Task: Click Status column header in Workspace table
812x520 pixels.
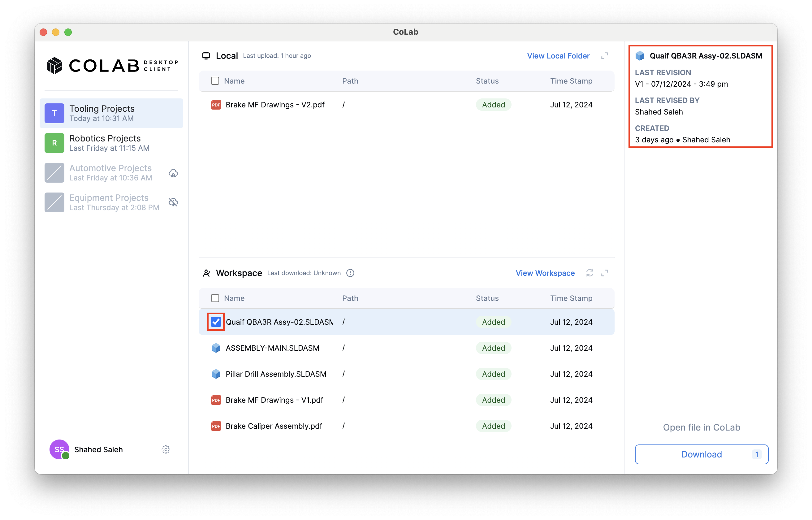Action: pos(487,298)
